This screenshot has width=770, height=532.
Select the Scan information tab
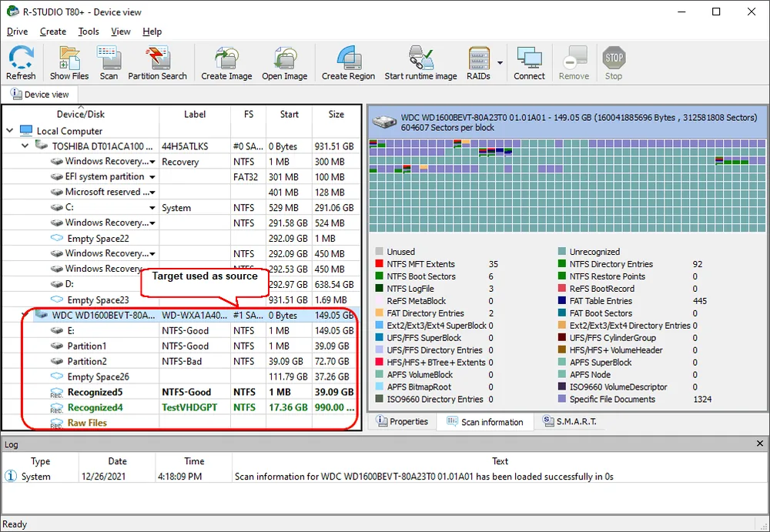(485, 422)
